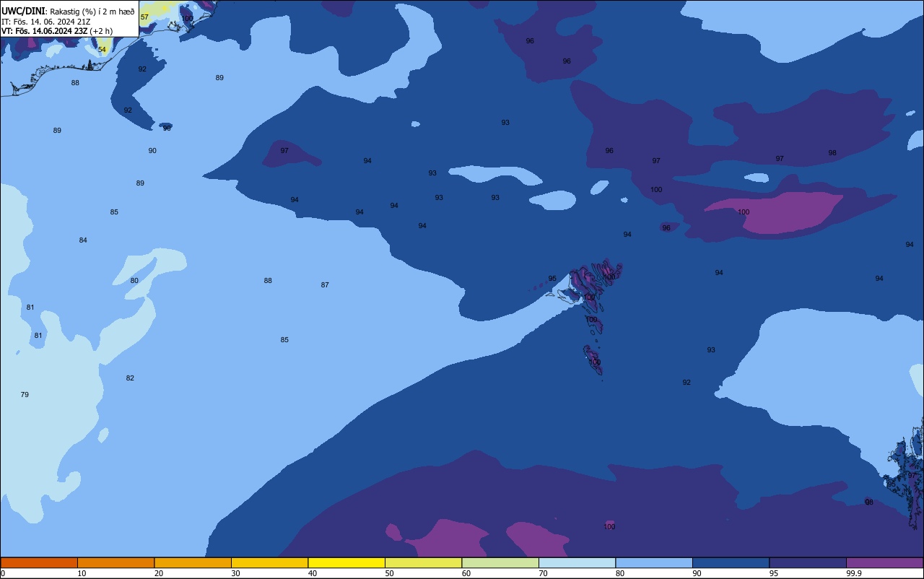
Task: Click the dark orange 0–10 legend swatch
Action: coord(39,562)
